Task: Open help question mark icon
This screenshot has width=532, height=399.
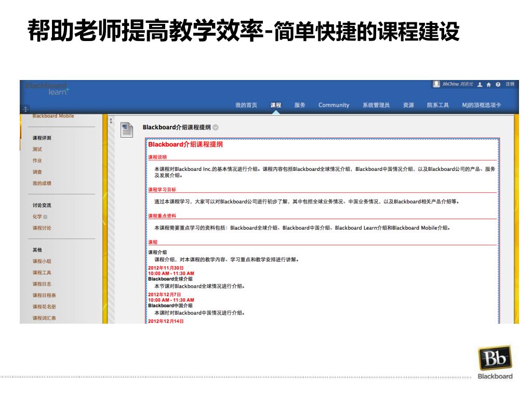Action: 498,85
